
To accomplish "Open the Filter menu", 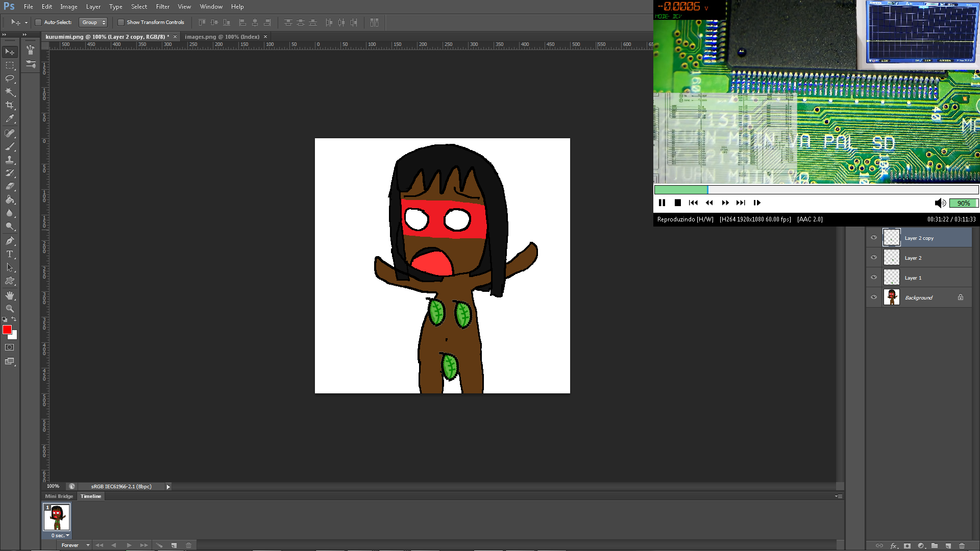I will [x=163, y=7].
